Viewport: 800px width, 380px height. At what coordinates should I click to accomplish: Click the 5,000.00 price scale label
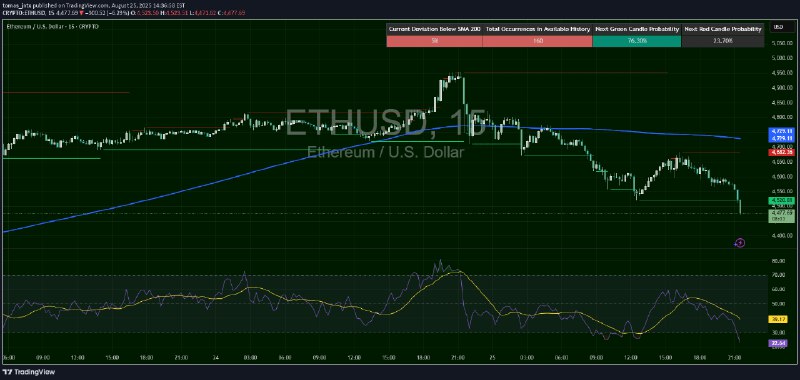(x=781, y=58)
